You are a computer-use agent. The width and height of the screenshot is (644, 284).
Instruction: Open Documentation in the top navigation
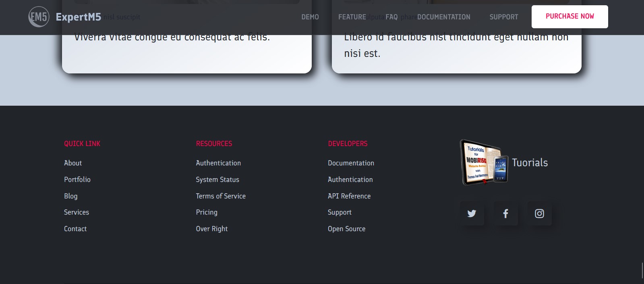443,17
